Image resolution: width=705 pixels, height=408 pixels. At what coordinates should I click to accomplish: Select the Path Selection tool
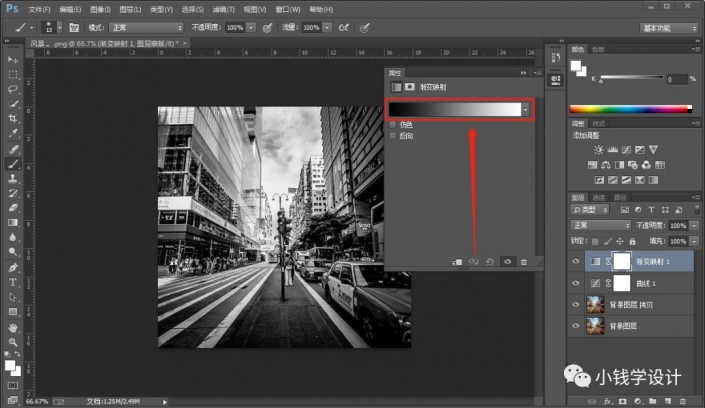pyautogui.click(x=13, y=297)
